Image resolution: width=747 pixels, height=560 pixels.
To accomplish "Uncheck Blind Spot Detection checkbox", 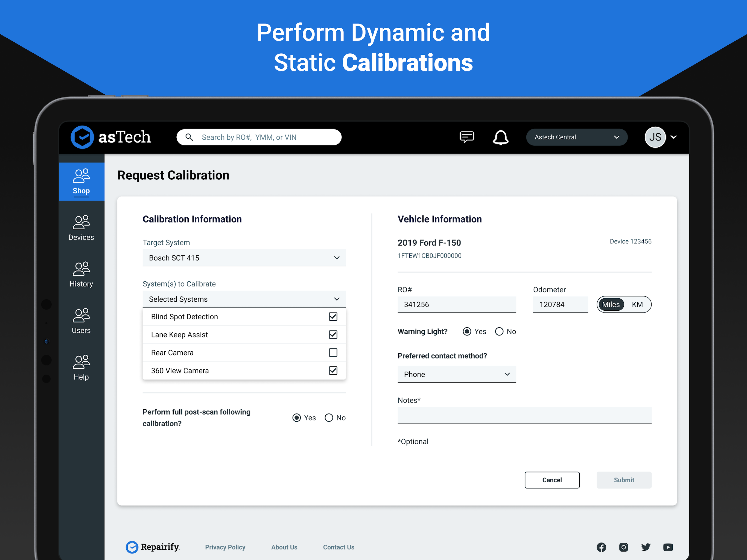I will coord(333,316).
